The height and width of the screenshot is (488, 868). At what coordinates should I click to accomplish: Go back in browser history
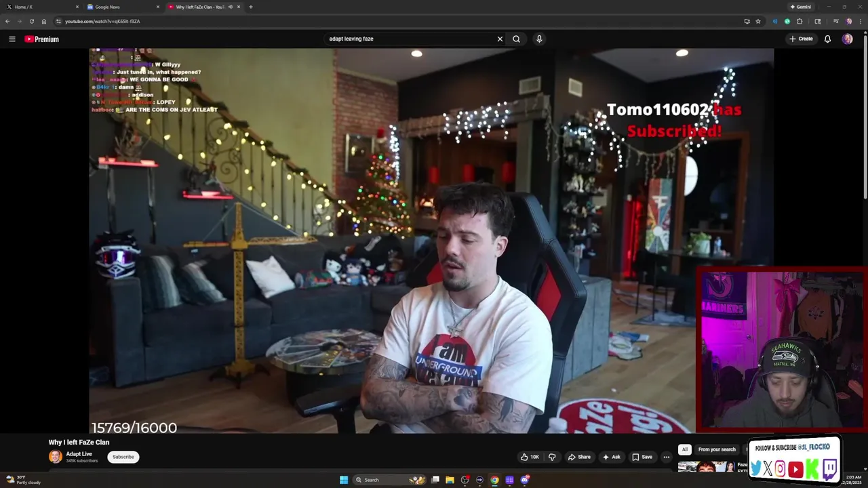7,21
